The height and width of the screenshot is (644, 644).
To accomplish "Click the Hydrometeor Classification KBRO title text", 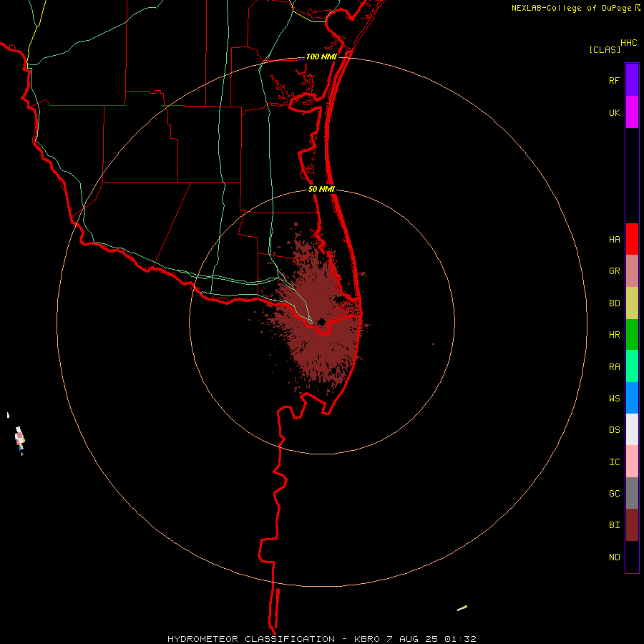I will [x=321, y=639].
